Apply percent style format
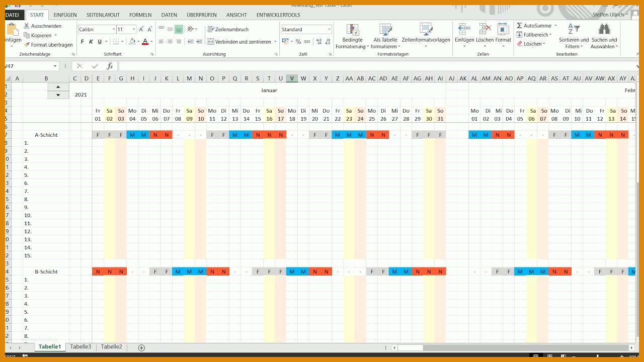Image resolution: width=644 pixels, height=362 pixels. point(298,42)
